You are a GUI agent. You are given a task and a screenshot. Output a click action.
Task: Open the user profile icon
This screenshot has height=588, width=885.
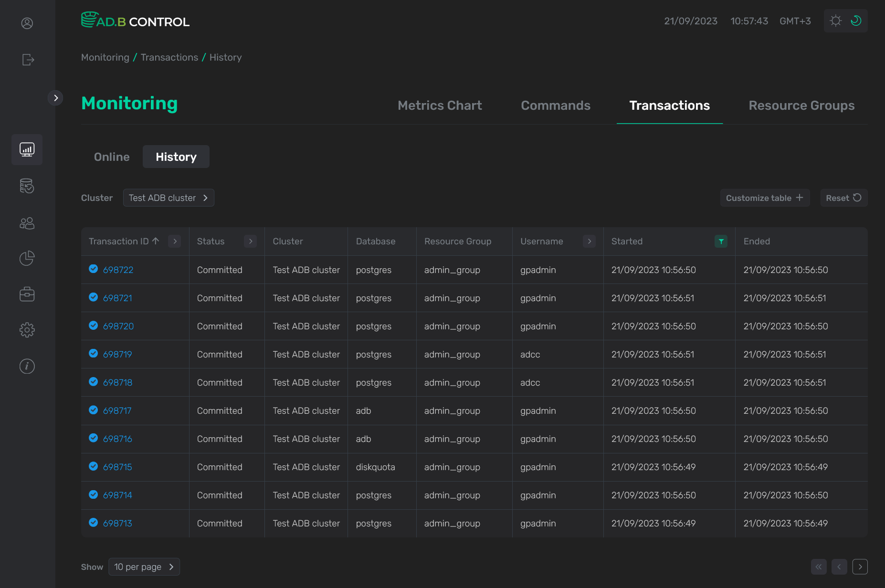pos(27,22)
